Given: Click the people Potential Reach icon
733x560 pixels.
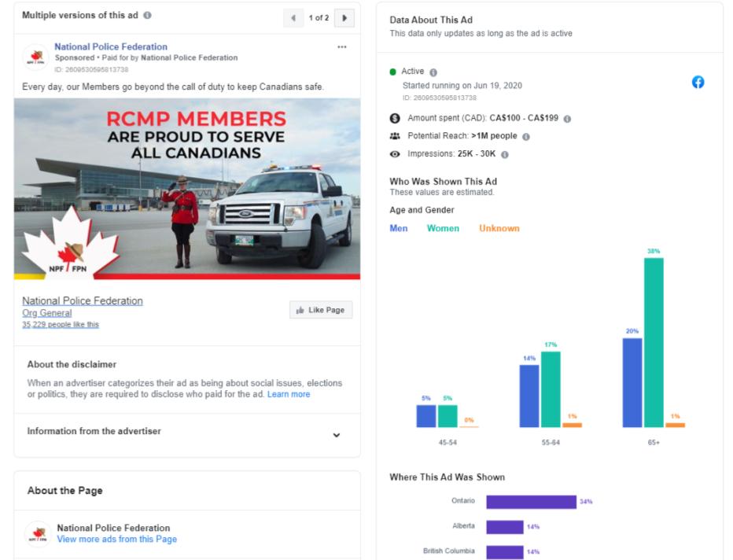Looking at the screenshot, I should (395, 136).
